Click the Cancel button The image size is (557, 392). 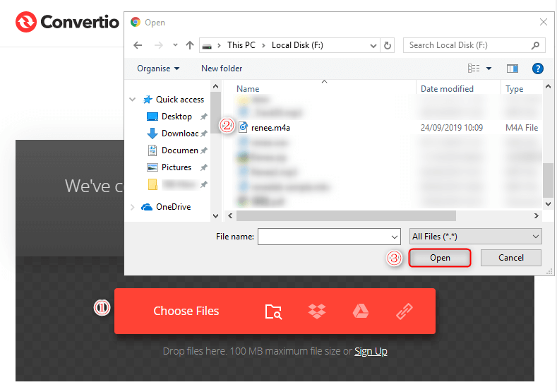pyautogui.click(x=511, y=258)
